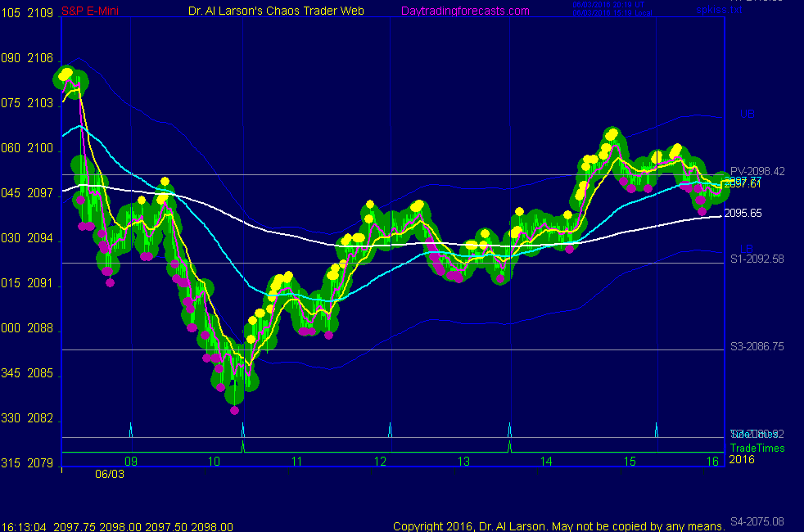This screenshot has width=804, height=532.
Task: Click the price axis label "045 2097"
Action: [27, 193]
